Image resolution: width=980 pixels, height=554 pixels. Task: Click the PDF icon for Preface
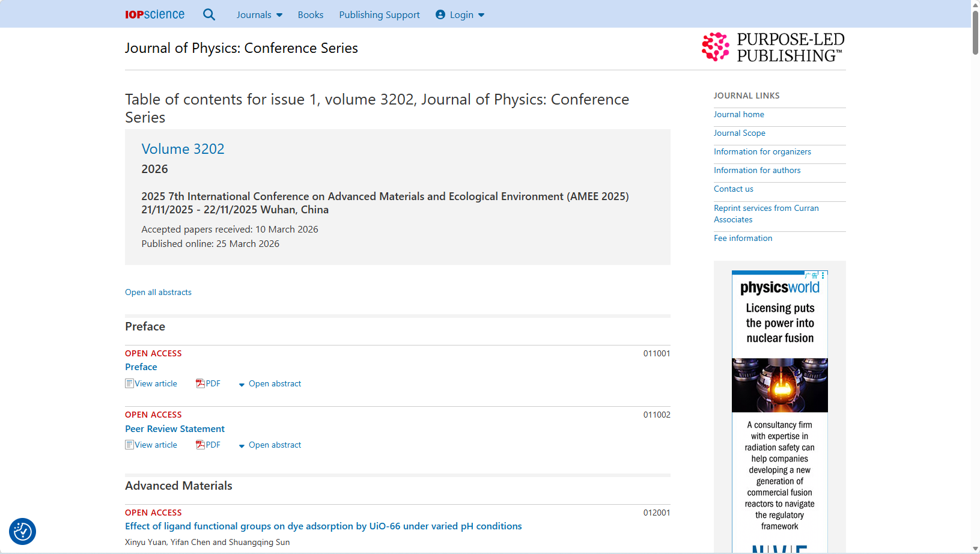[x=201, y=383]
